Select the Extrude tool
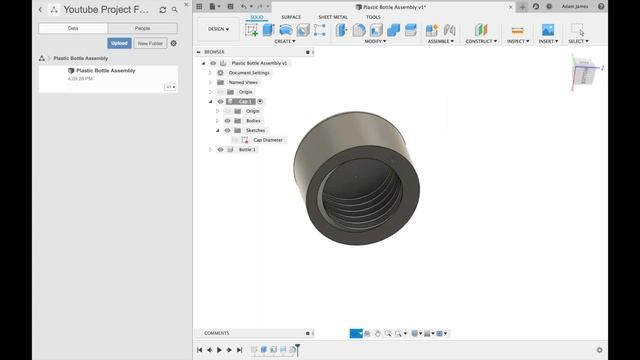640x360 pixels. [x=268, y=30]
